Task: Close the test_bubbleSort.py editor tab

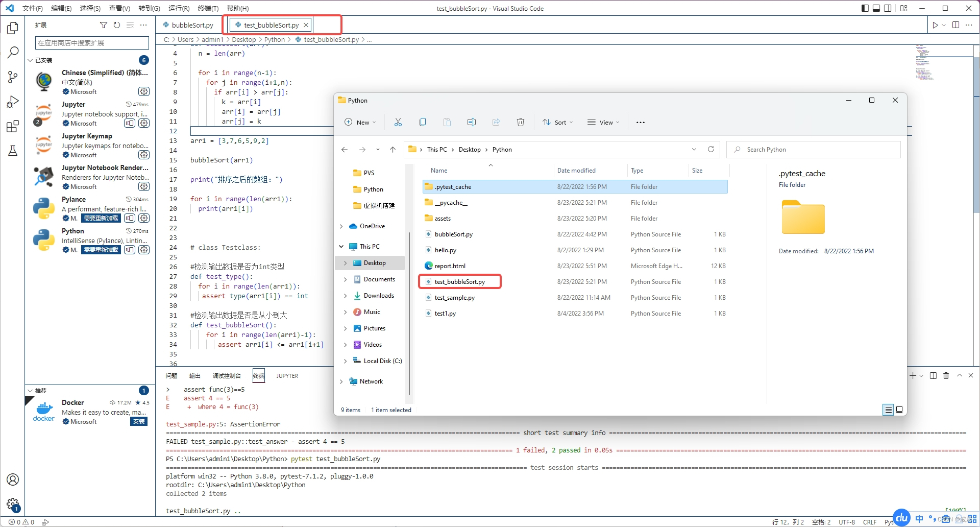Action: point(306,25)
